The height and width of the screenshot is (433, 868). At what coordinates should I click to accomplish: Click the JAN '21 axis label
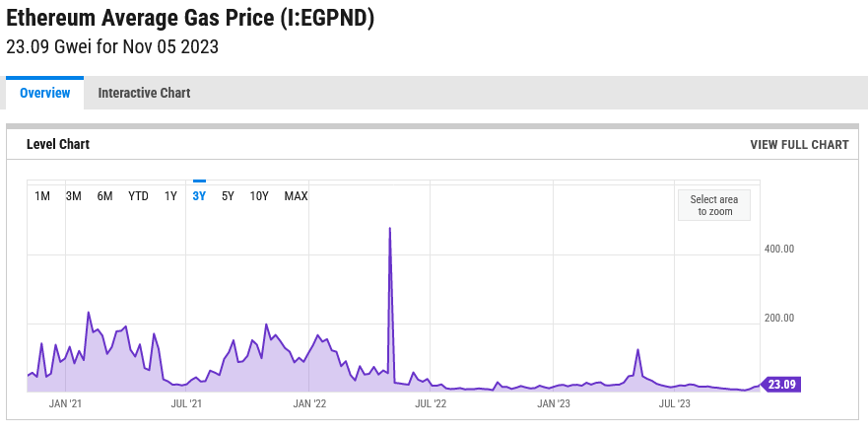tap(64, 403)
